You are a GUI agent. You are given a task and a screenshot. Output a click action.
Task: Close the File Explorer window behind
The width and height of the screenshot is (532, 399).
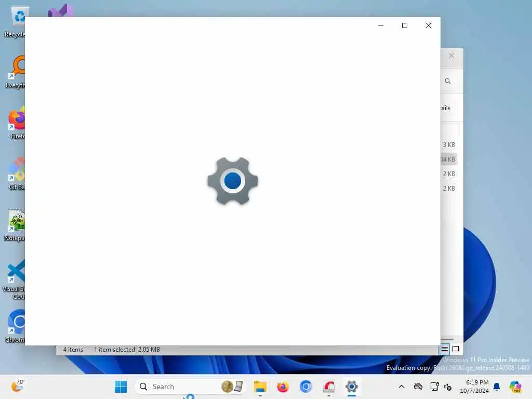pyautogui.click(x=451, y=56)
